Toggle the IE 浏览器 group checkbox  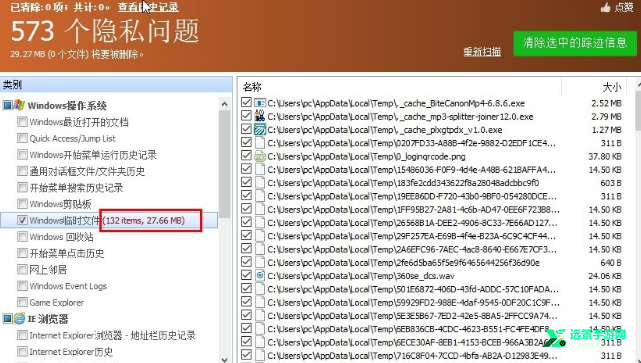7,318
